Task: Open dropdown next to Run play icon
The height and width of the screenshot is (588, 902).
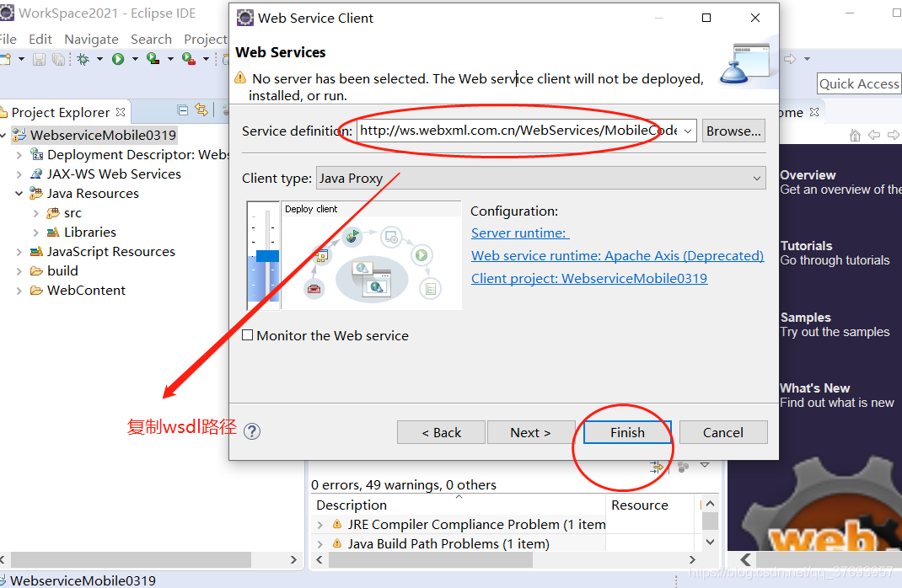Action: click(x=135, y=59)
